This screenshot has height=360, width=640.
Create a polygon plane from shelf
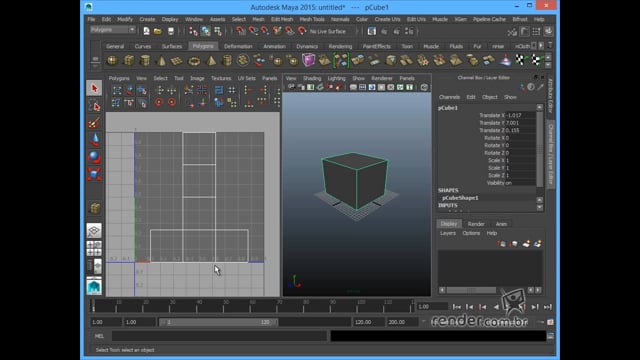tap(177, 61)
